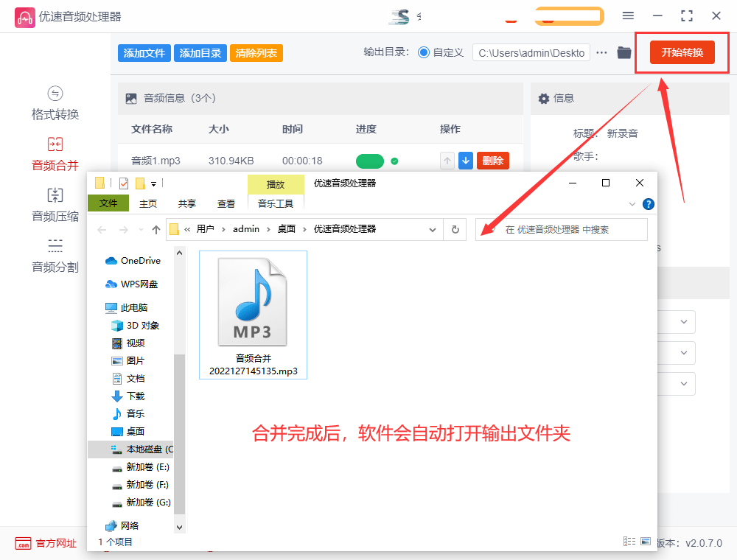Click the 官方网址 link text
The image size is (737, 560).
tap(56, 543)
